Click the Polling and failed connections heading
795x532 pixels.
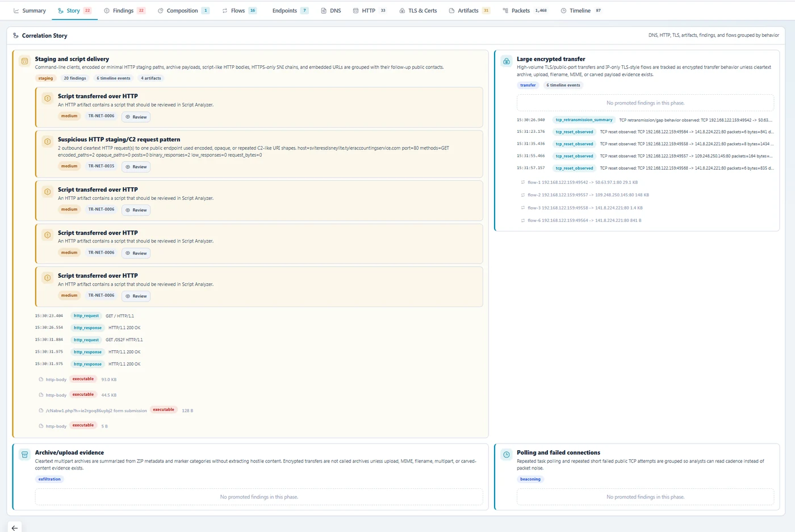tap(558, 453)
